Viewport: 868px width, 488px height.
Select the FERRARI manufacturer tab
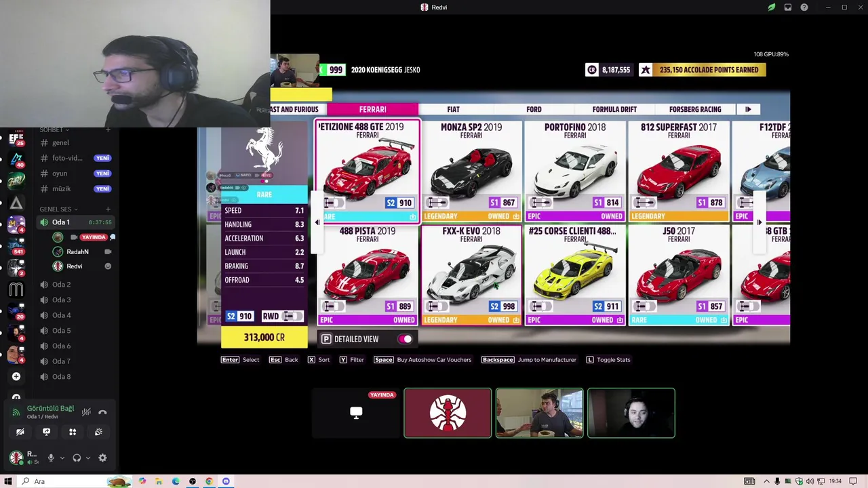point(373,109)
